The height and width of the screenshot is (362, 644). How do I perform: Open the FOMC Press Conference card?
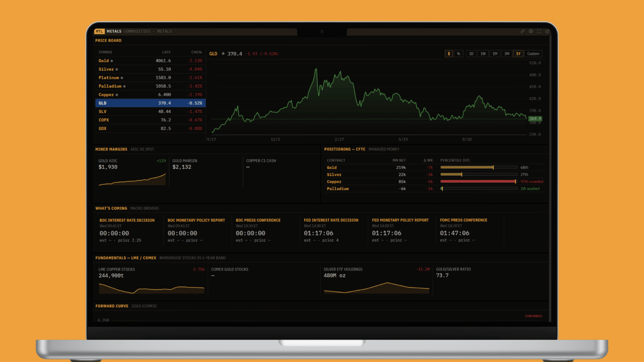click(470, 231)
